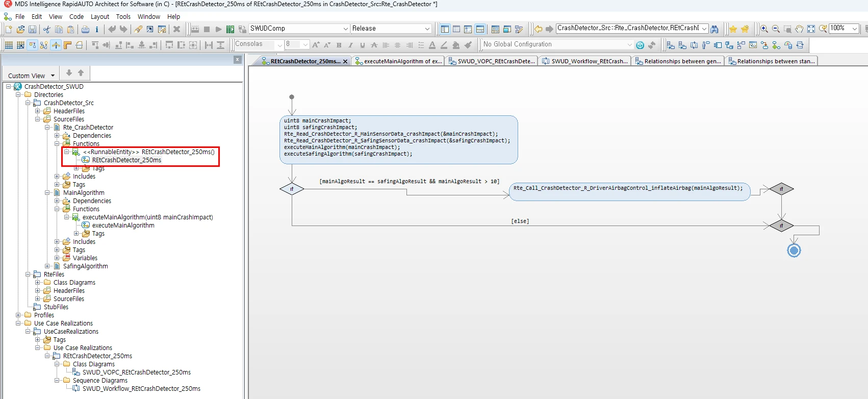The height and width of the screenshot is (399, 868).
Task: Open the 100% zoom level combo box
Action: (x=844, y=28)
